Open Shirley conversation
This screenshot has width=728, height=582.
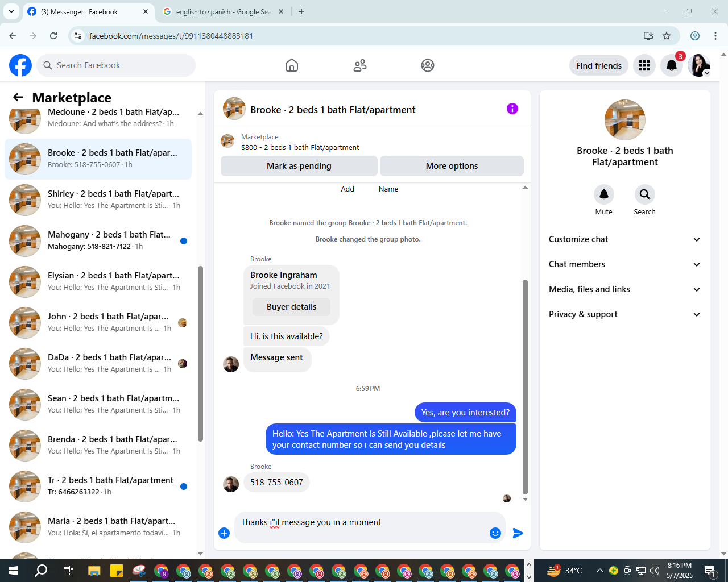coord(98,199)
